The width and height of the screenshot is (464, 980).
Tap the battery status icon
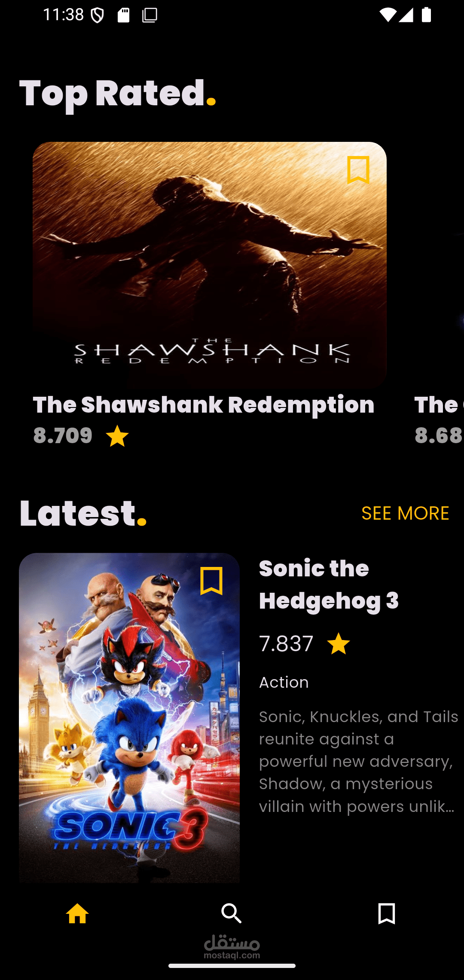[426, 15]
